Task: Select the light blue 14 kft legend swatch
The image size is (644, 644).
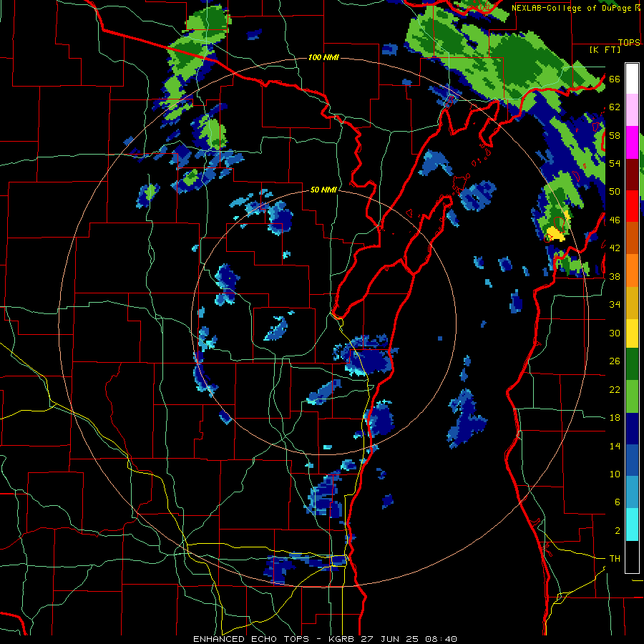Action: click(x=632, y=492)
